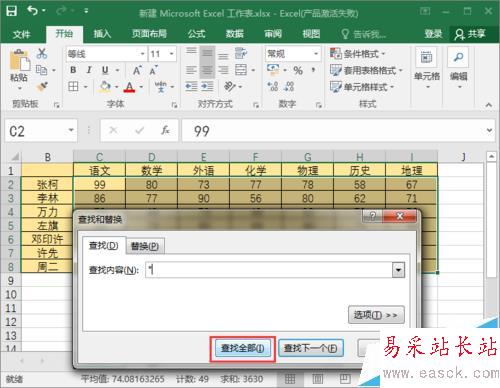This screenshot has height=388, width=500.
Task: Toggle align text right
Action: coord(223,70)
